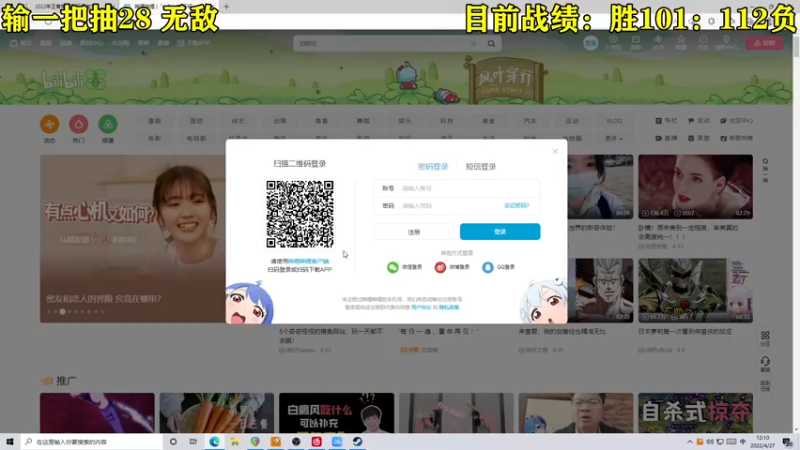Open the 自杀式掠夺 promoted thumbnail
The height and width of the screenshot is (450, 800).
pos(695,413)
